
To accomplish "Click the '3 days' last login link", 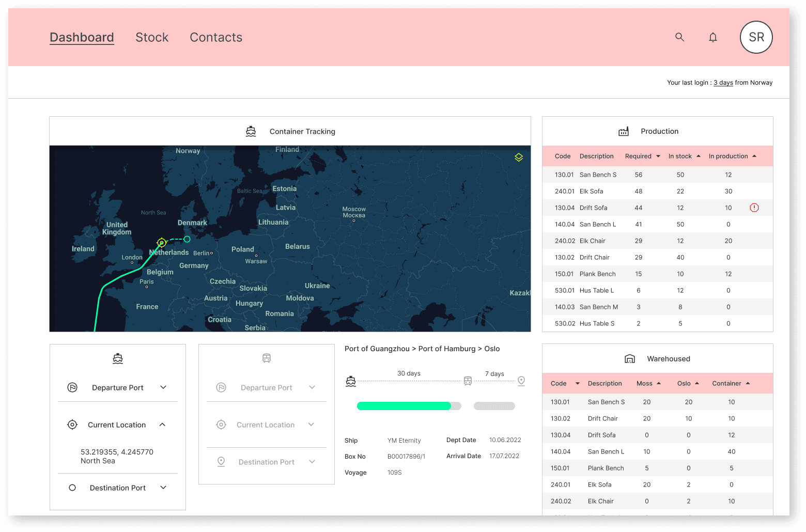I will (723, 82).
